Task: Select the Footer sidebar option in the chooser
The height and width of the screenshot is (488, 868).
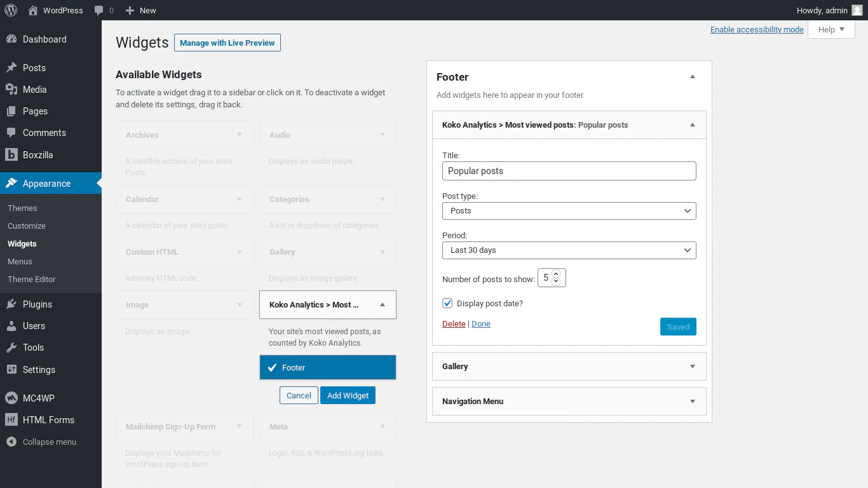Action: [328, 368]
